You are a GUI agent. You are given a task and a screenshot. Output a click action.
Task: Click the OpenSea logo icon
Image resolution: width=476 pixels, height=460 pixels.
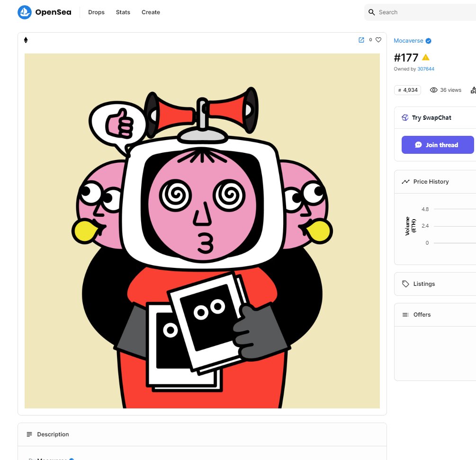tap(25, 12)
